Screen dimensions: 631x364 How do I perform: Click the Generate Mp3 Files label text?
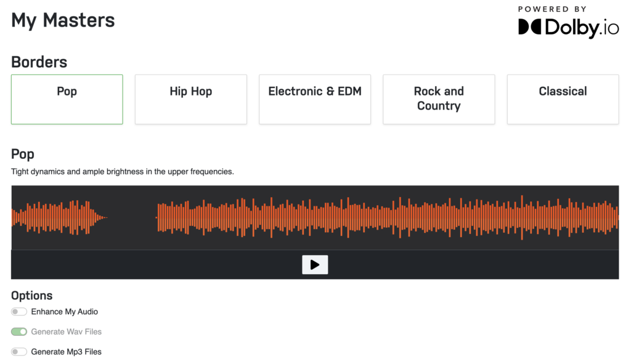[67, 352]
